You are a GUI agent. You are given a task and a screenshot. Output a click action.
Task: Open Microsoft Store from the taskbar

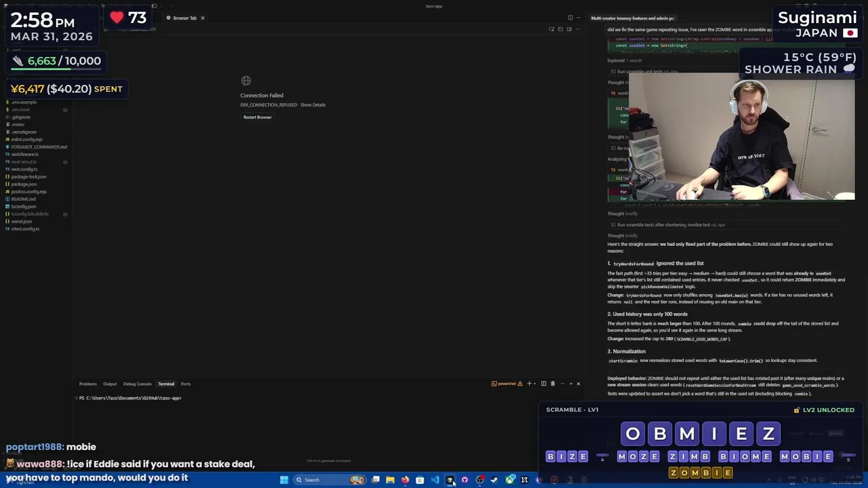420,480
